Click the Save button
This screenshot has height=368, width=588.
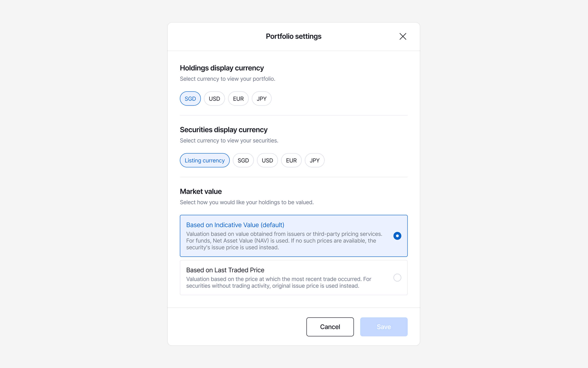point(384,327)
